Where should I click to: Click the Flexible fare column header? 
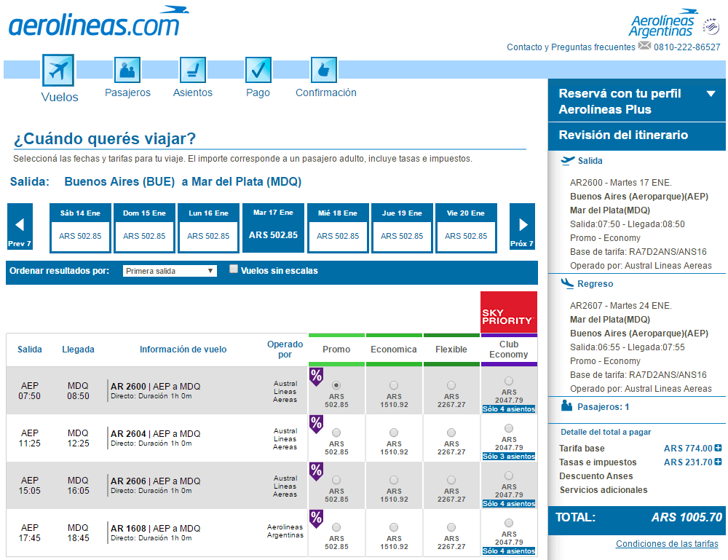451,350
